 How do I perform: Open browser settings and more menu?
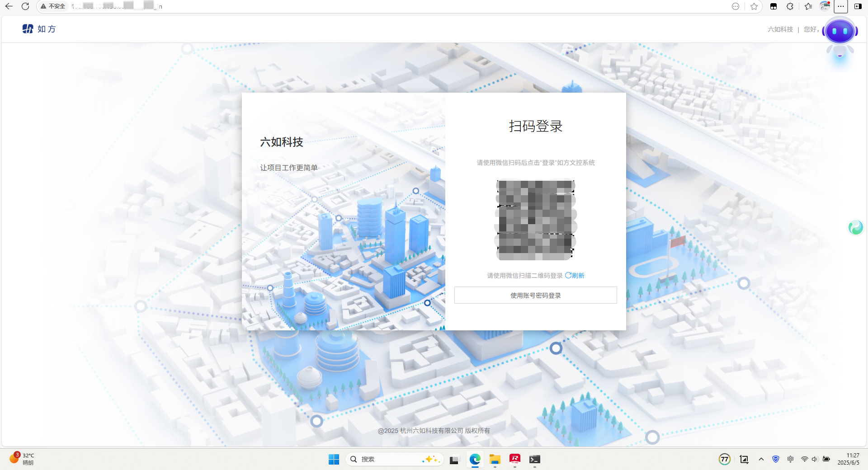(840, 6)
